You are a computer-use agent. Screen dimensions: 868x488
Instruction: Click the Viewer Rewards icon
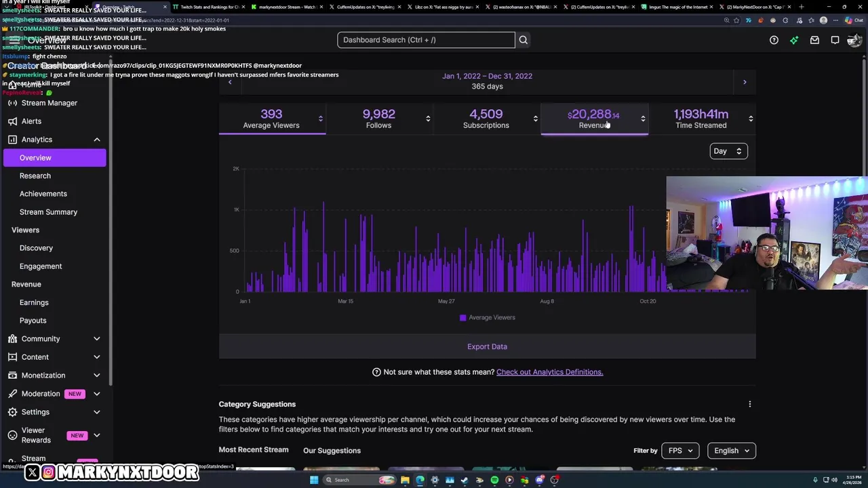pos(12,435)
